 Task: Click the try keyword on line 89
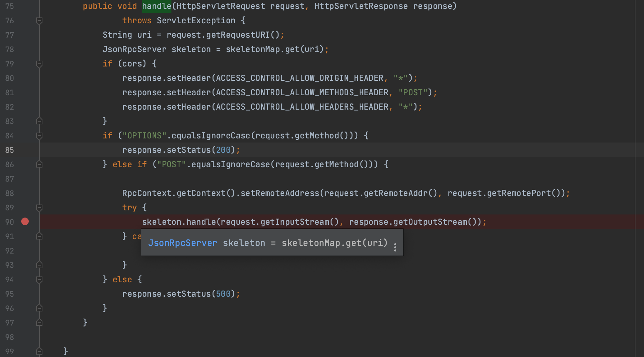[129, 208]
